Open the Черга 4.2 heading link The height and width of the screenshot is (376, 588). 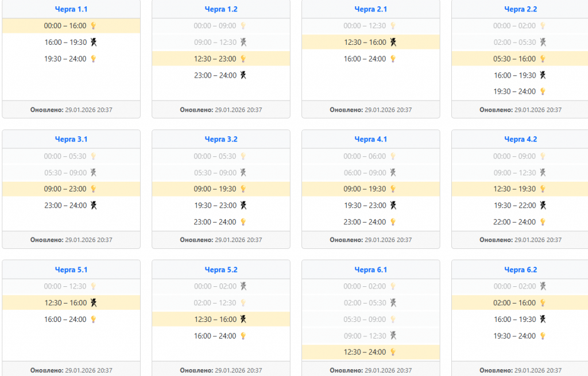520,139
